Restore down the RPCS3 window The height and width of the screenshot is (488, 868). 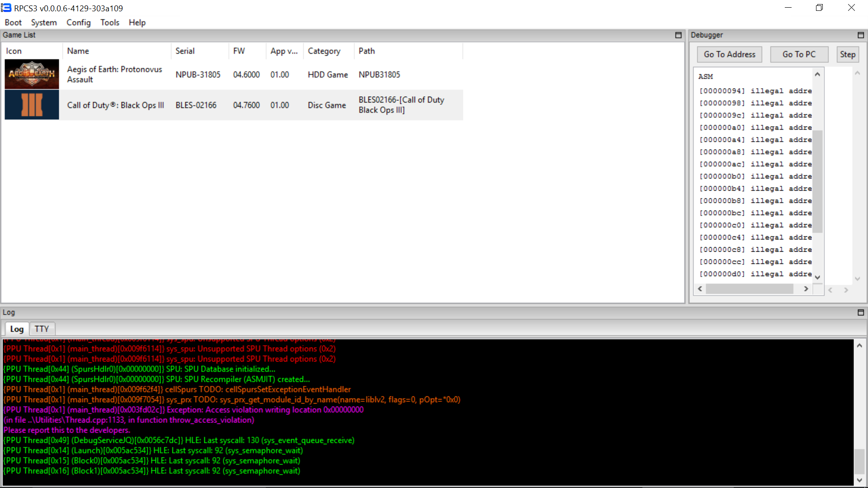[819, 8]
